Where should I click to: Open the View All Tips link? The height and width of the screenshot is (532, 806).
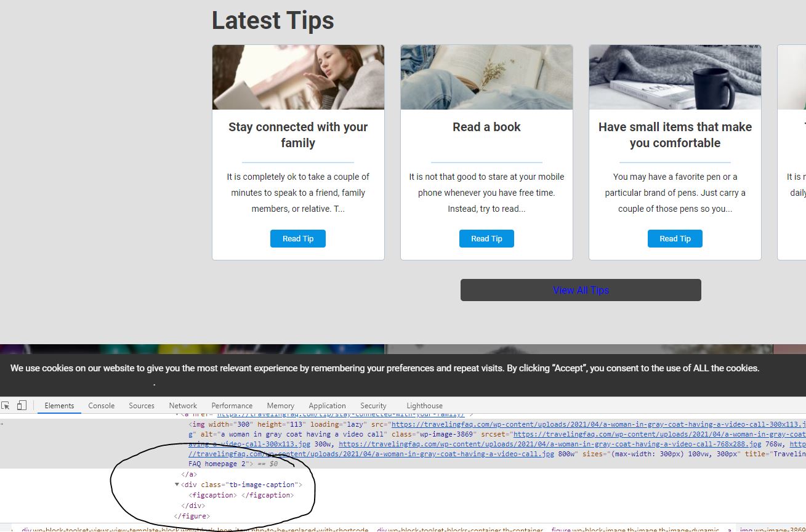pyautogui.click(x=581, y=290)
